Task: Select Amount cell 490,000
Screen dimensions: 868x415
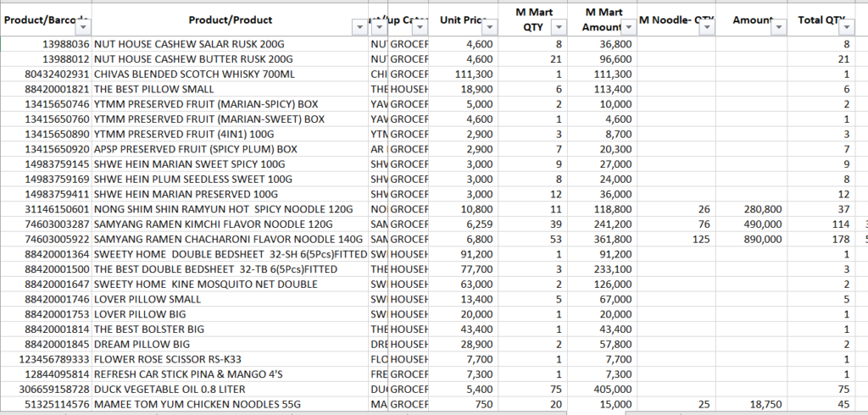Action: pyautogui.click(x=751, y=224)
